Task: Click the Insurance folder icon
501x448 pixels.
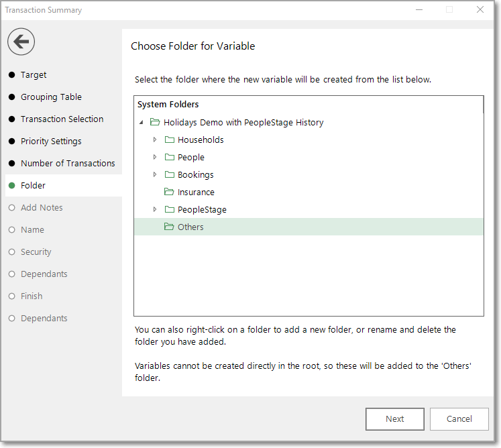Action: (x=169, y=192)
